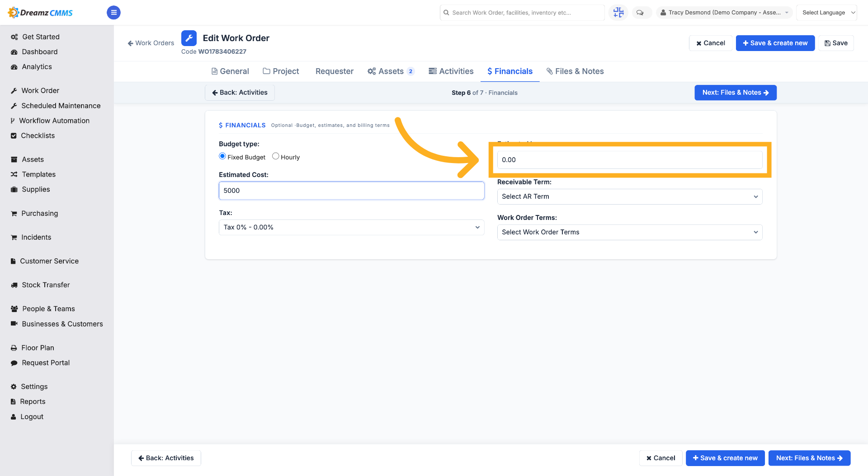The image size is (868, 476).
Task: Click the top Cancel button
Action: (x=711, y=43)
